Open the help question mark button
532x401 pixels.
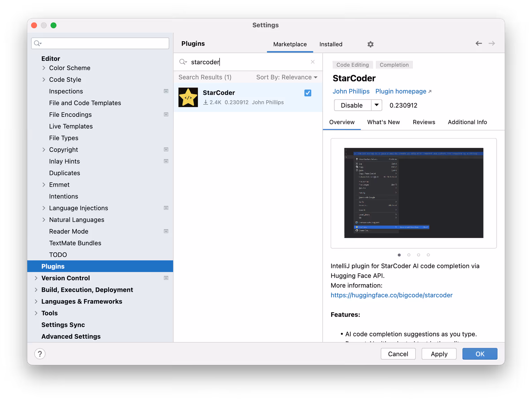coord(40,354)
